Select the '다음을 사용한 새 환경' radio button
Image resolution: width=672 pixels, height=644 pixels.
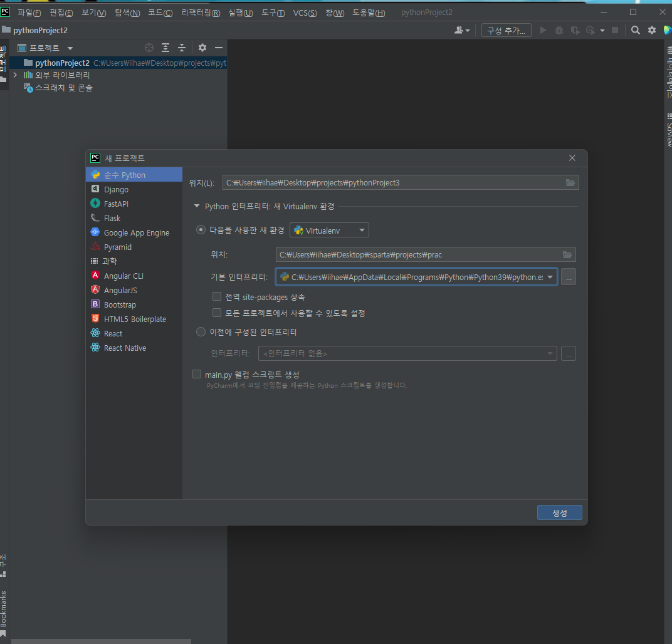point(201,230)
